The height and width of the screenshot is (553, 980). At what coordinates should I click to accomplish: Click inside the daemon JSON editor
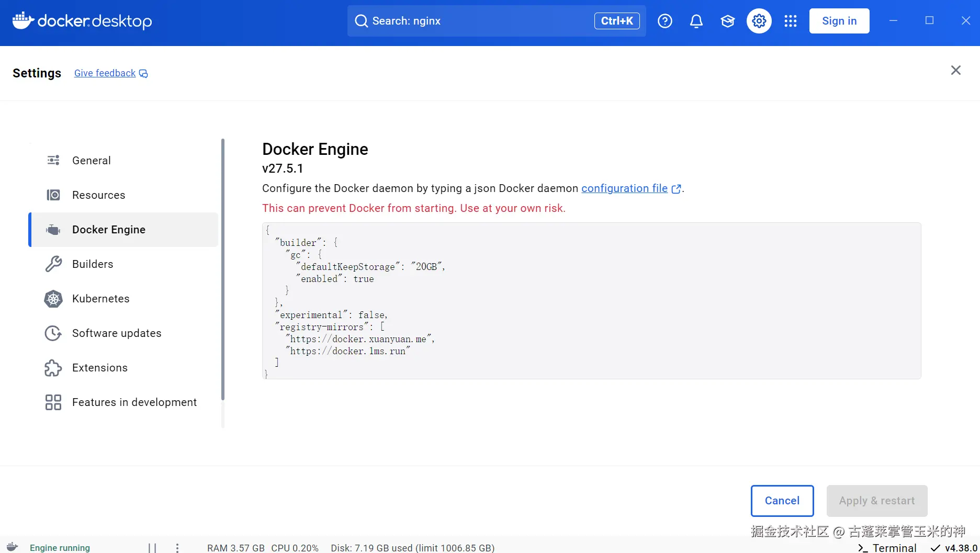point(591,301)
